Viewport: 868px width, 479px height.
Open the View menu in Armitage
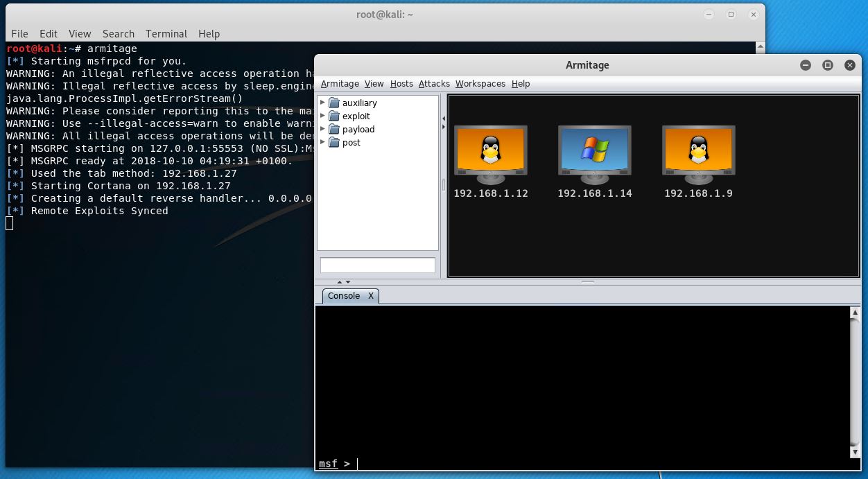pos(374,83)
